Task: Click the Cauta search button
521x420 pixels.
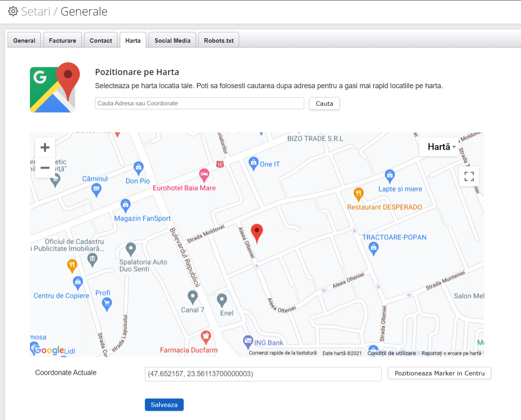Action: tap(325, 104)
